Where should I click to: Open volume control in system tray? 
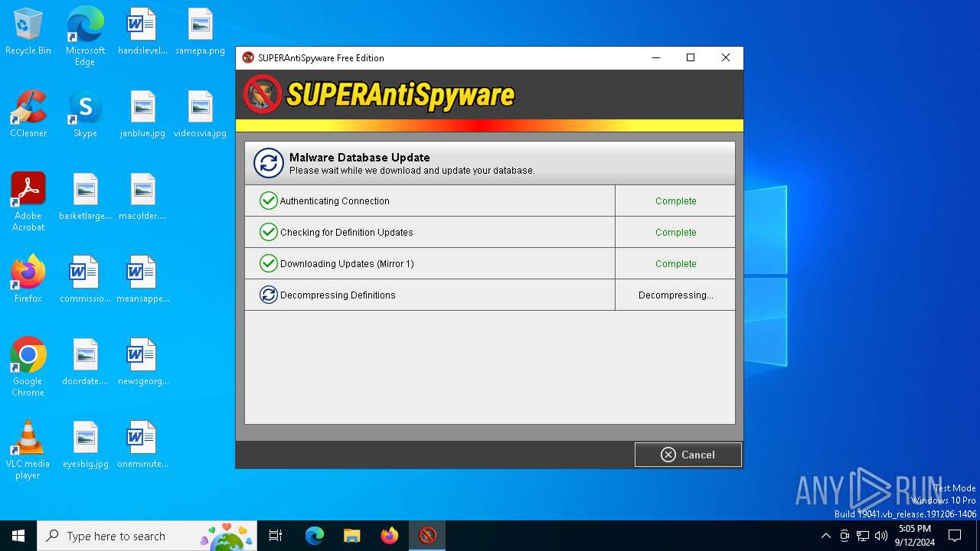[881, 536]
